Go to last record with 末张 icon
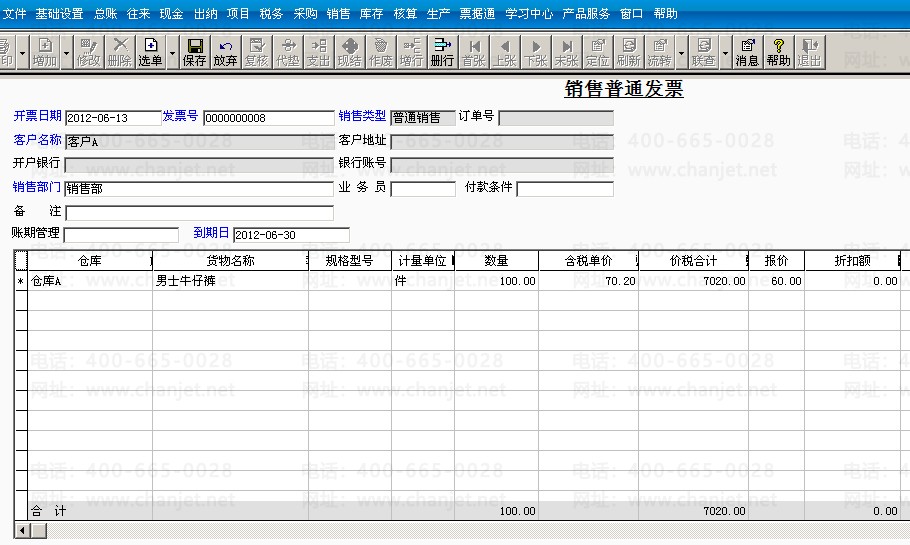The width and height of the screenshot is (910, 545). (x=566, y=52)
